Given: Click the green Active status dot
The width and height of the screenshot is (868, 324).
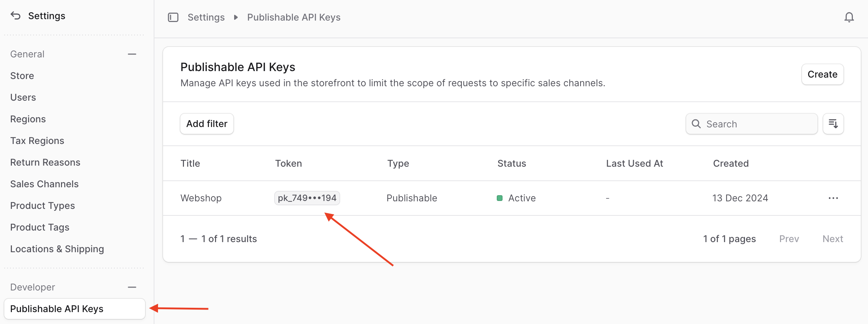Looking at the screenshot, I should [500, 198].
